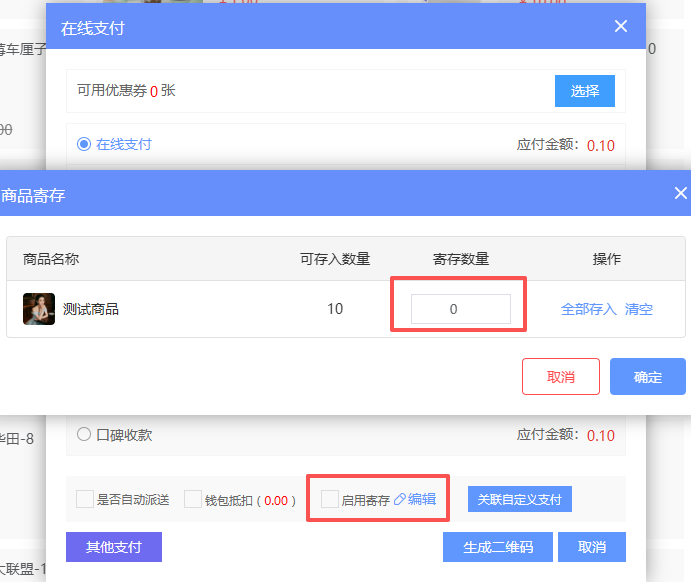The image size is (691, 582).
Task: Click the 操作 column header
Action: (606, 259)
